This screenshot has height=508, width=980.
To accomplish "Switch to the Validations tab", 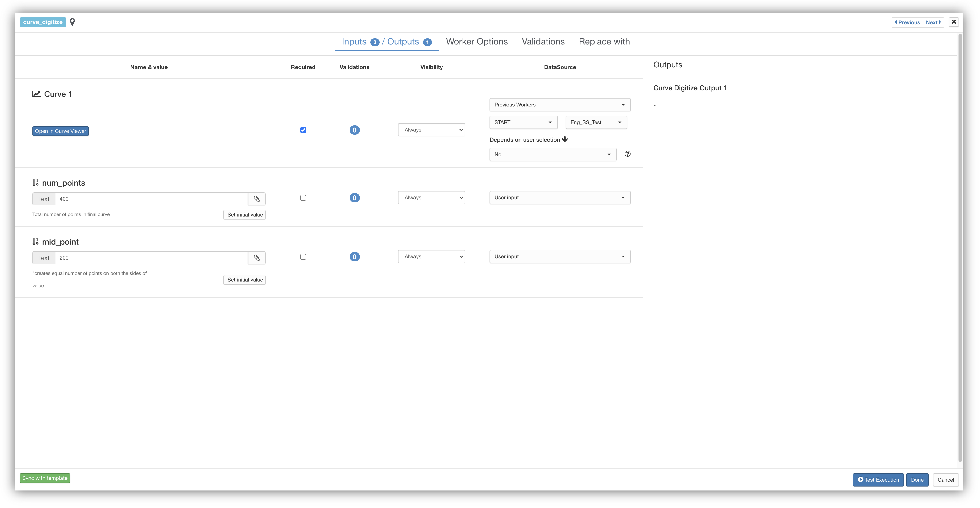I will tap(543, 42).
